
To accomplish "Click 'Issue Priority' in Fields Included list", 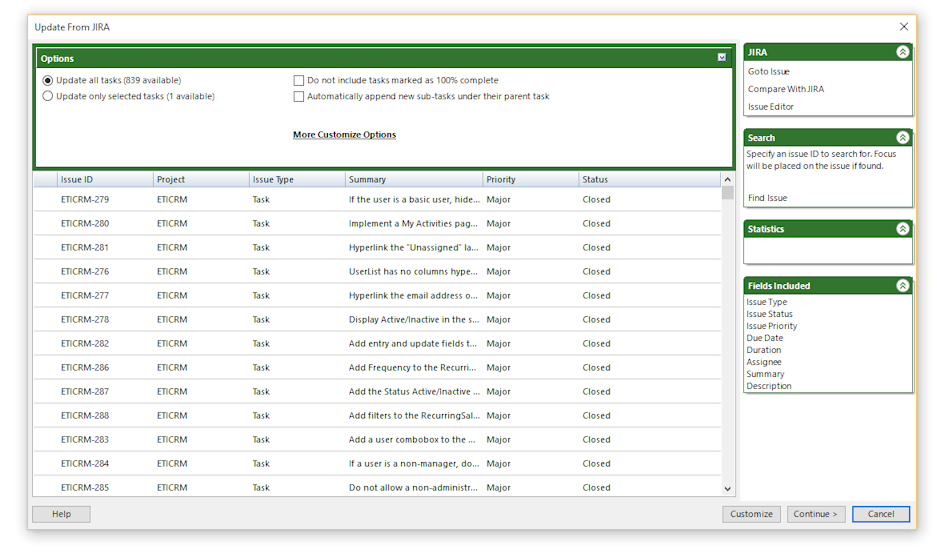I will (771, 326).
